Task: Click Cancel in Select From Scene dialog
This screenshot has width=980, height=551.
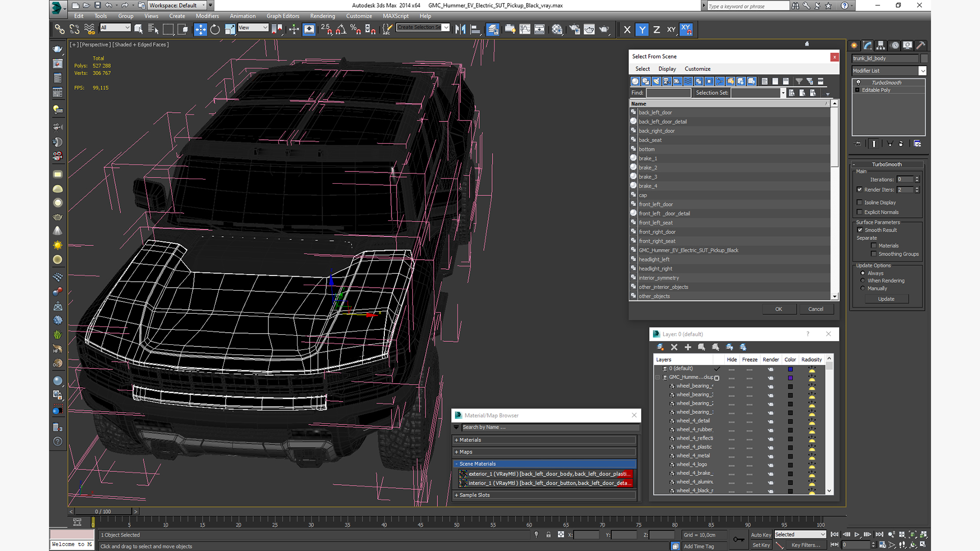Action: [816, 309]
